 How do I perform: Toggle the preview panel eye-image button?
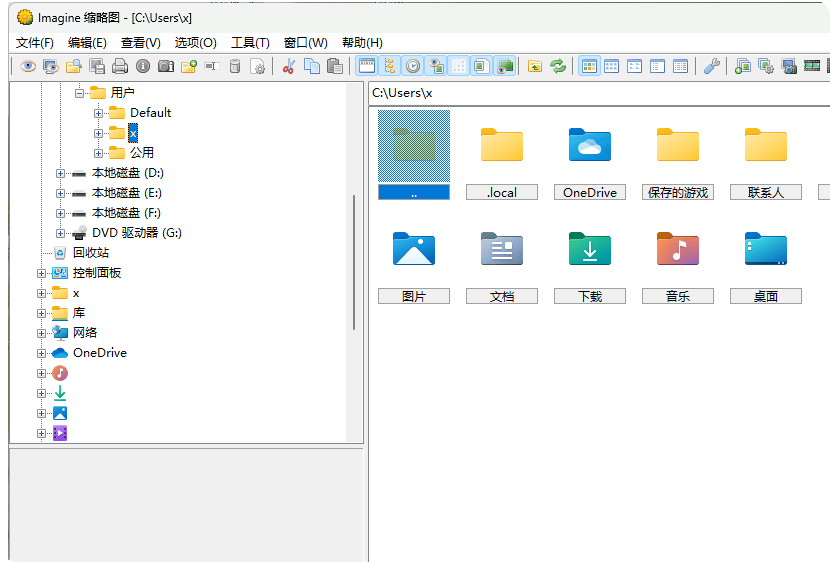436,66
